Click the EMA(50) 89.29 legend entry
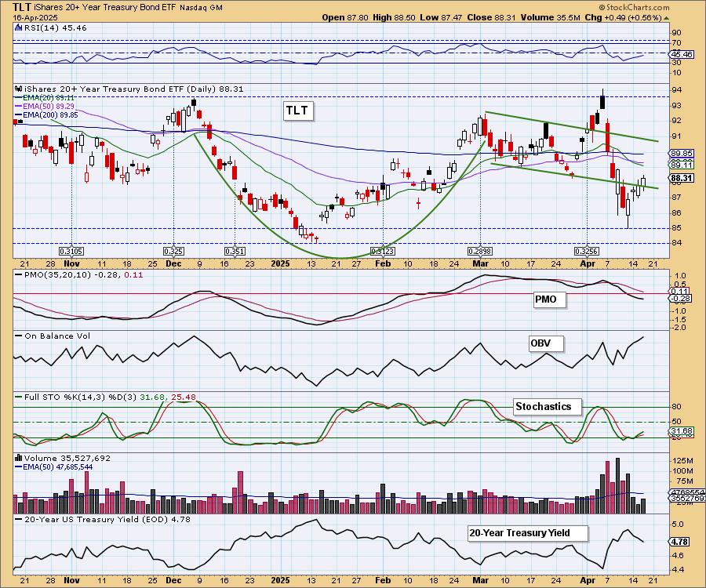 (45, 106)
